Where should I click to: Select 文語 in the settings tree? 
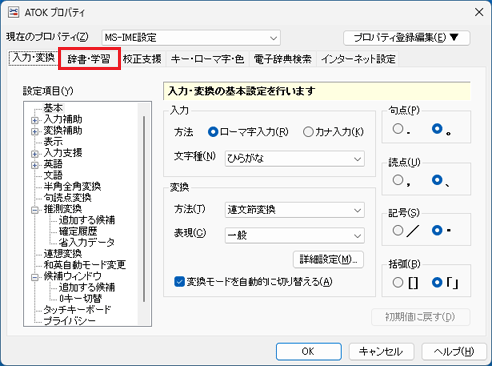click(53, 175)
